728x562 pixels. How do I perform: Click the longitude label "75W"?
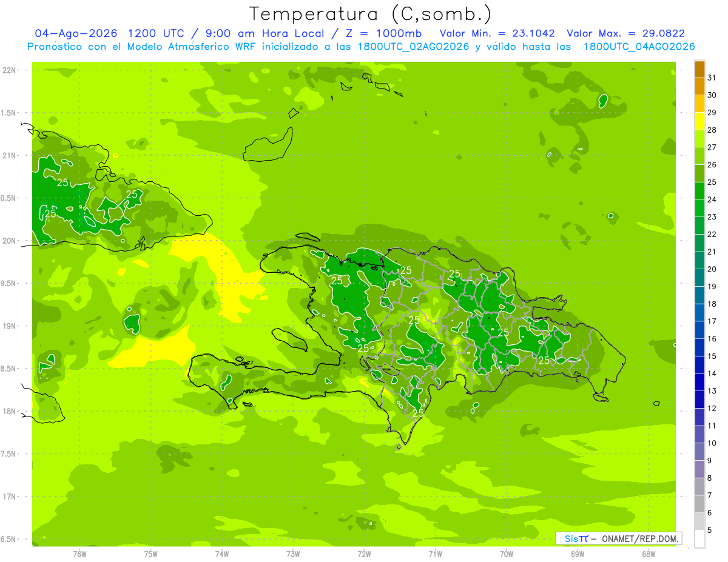150,554
